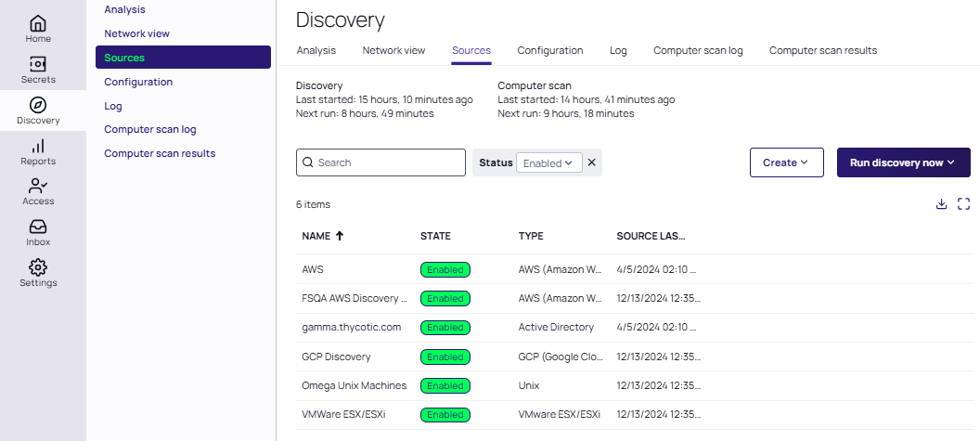The height and width of the screenshot is (441, 980).
Task: Expand the Create dropdown button
Action: pos(786,162)
